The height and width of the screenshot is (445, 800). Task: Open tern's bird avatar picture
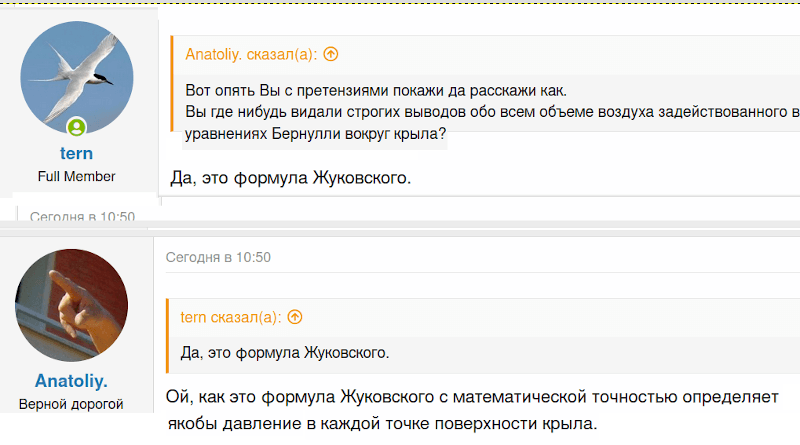[76, 78]
